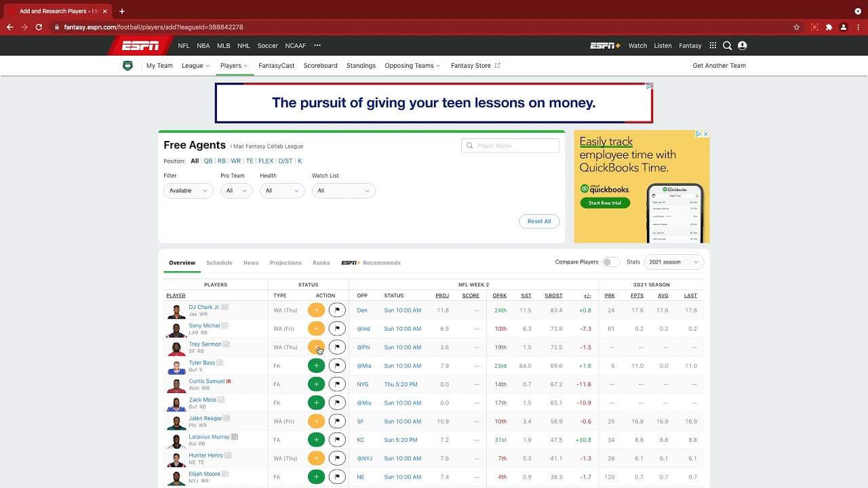Switch to the Projections tab

coord(285,263)
